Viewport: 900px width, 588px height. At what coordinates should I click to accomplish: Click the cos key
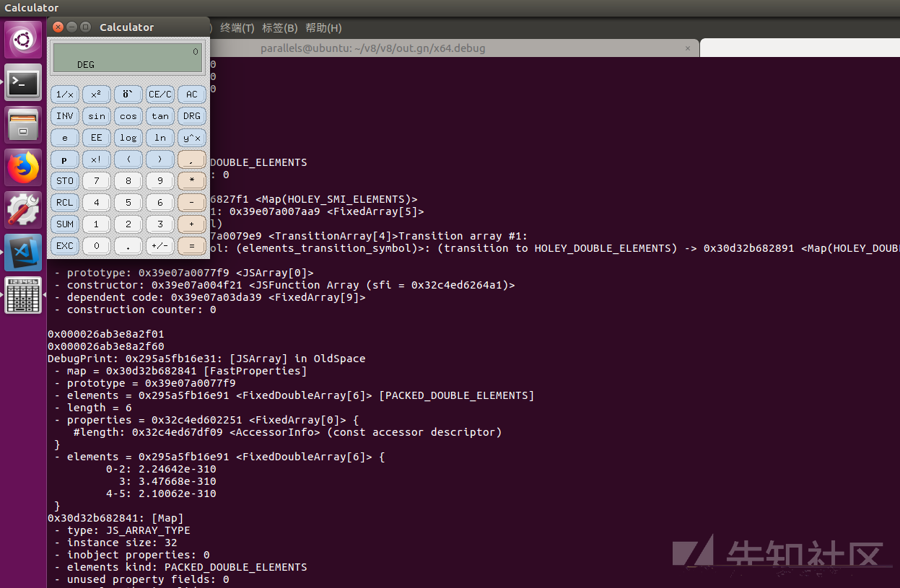[x=128, y=116]
